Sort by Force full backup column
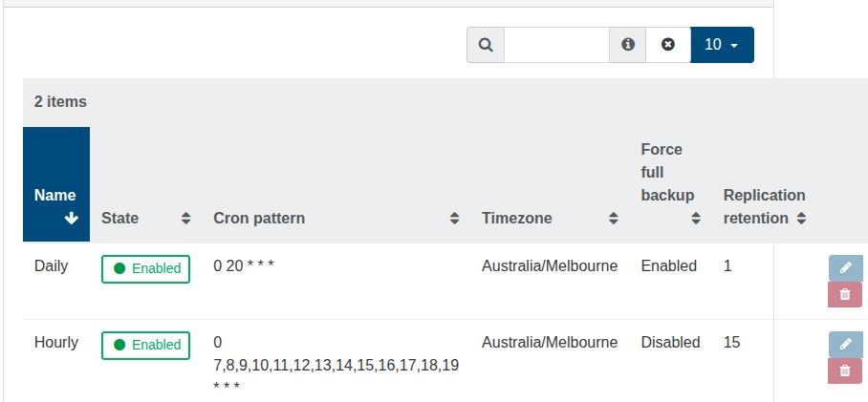This screenshot has height=402, width=868. click(x=696, y=219)
